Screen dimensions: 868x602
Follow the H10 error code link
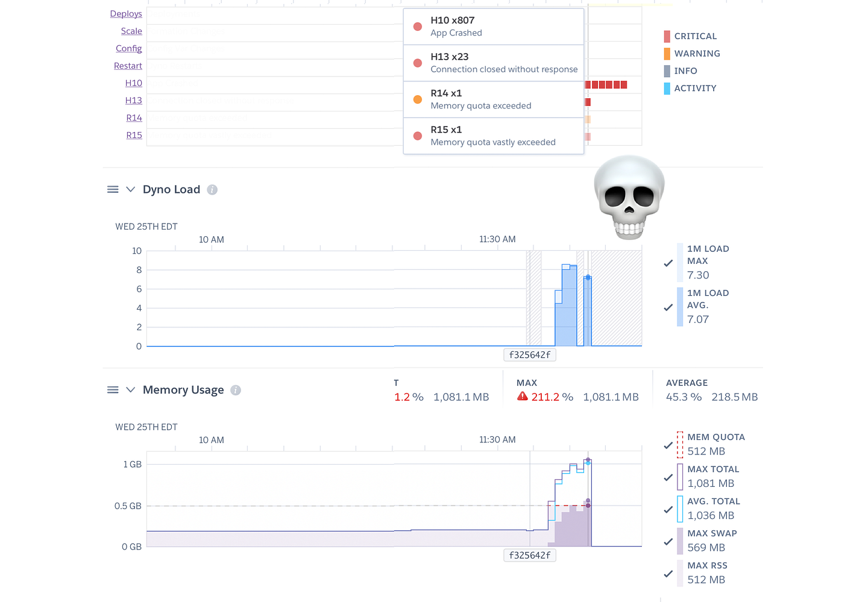point(134,83)
